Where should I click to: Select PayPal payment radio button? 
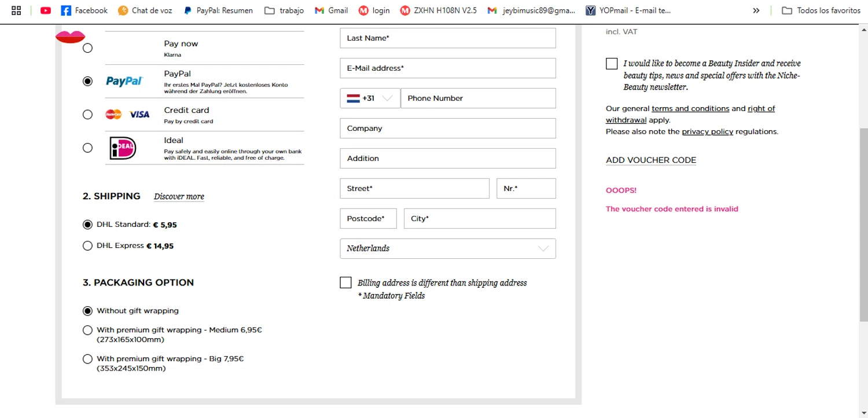coord(87,81)
